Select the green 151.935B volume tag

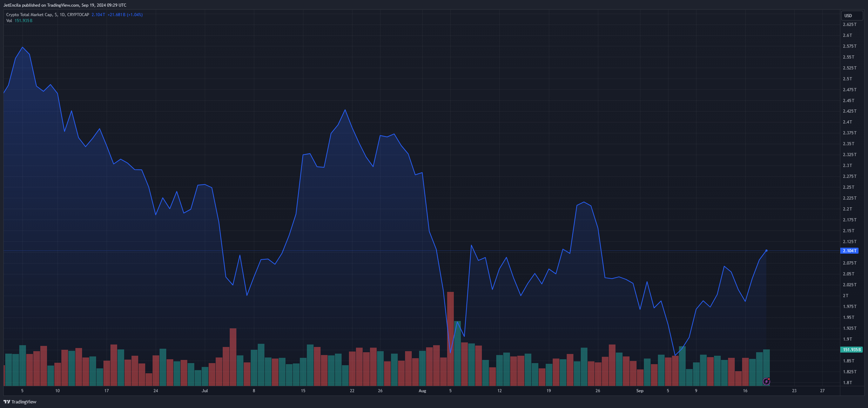852,349
